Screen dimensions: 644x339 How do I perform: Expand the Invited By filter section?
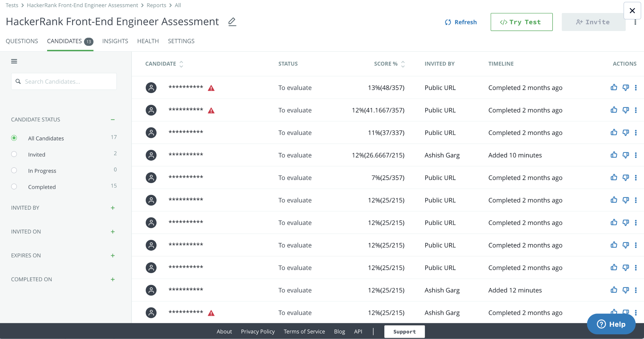coord(113,208)
